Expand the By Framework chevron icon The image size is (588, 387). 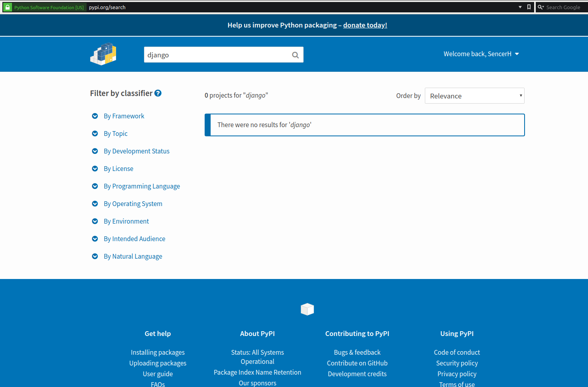[95, 116]
